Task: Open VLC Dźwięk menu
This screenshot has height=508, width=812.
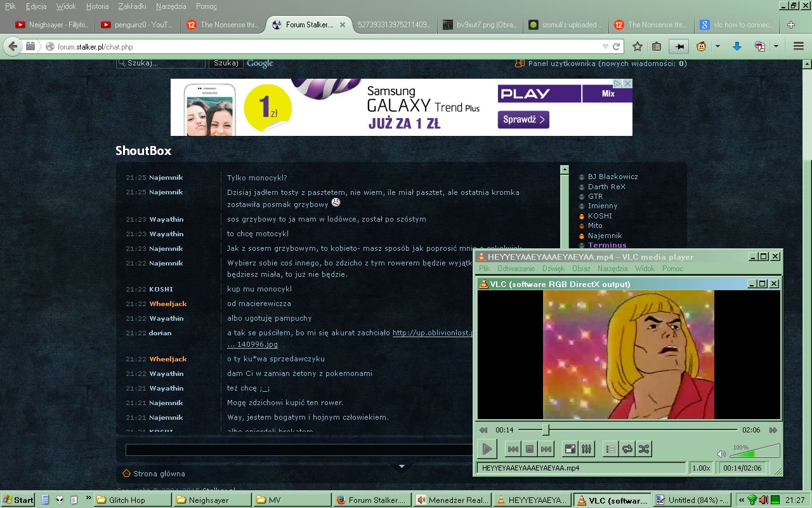Action: click(x=554, y=269)
